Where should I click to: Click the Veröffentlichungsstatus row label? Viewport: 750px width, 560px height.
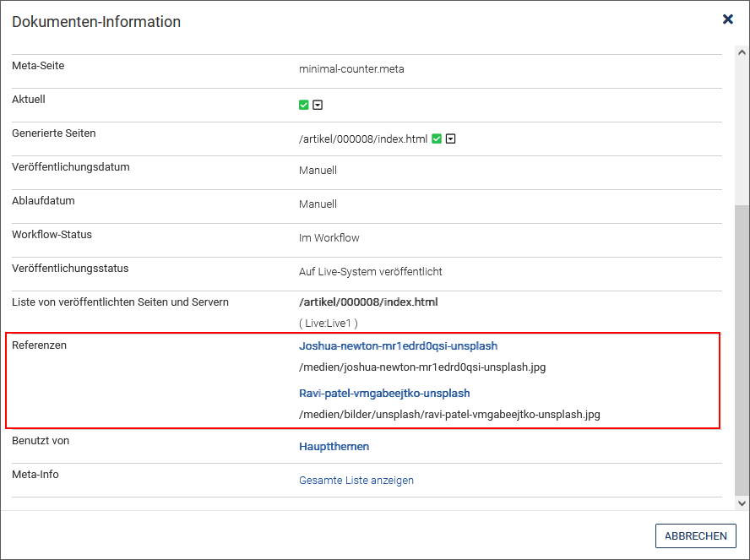pos(70,269)
